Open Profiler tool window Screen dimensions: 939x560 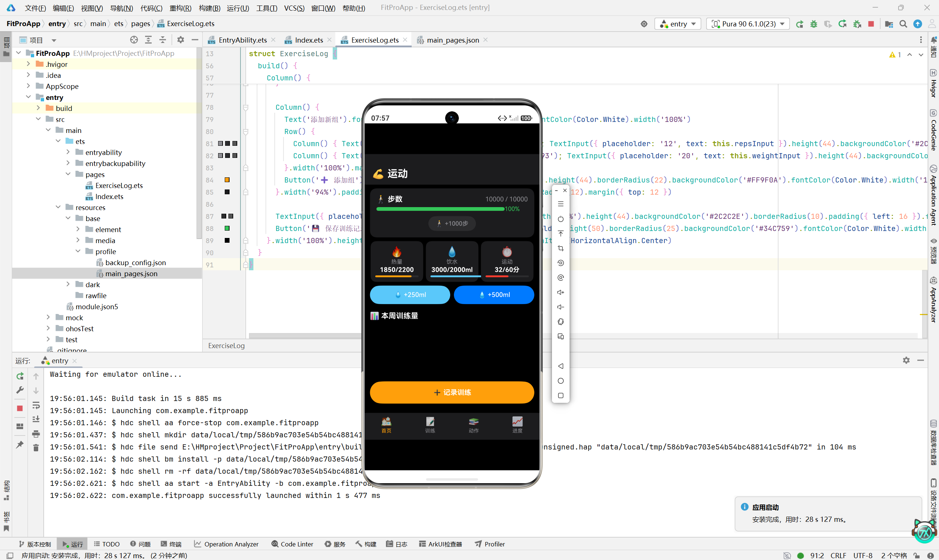tap(490, 544)
